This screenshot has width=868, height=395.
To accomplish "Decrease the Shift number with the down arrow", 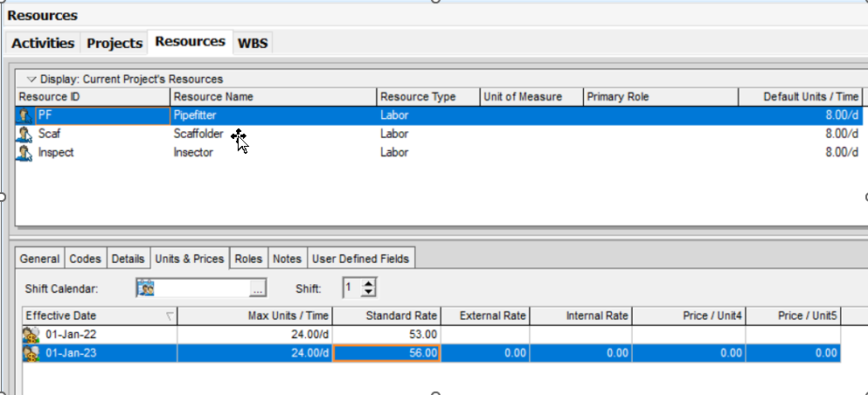I will (x=369, y=293).
